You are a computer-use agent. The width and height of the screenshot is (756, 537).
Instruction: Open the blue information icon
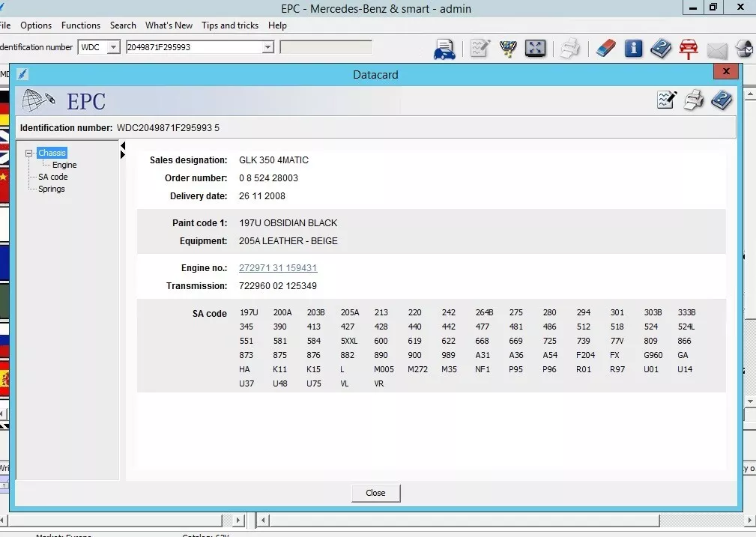[633, 48]
